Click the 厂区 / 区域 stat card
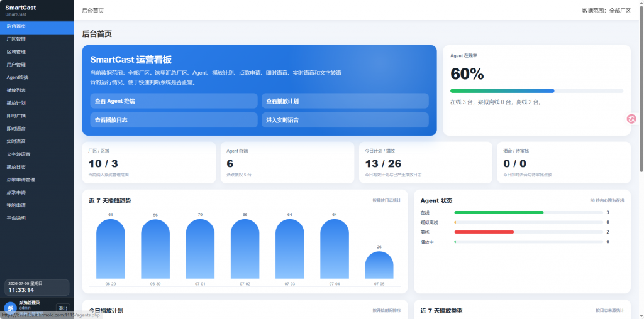Screen dimensions: 644x319 click(148, 163)
